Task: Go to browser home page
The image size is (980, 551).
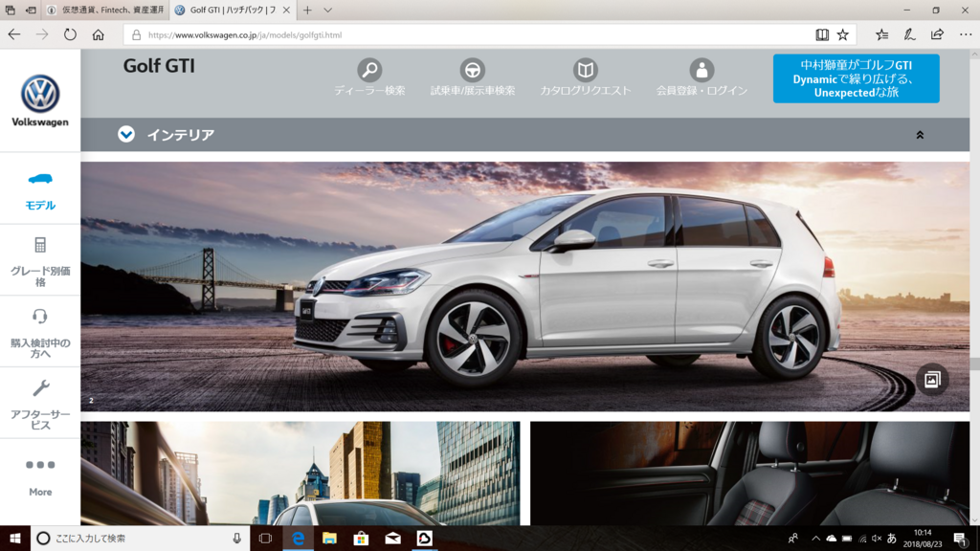Action: (99, 35)
